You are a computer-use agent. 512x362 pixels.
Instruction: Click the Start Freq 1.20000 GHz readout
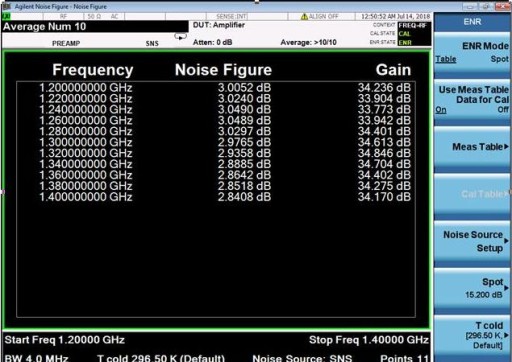point(65,340)
